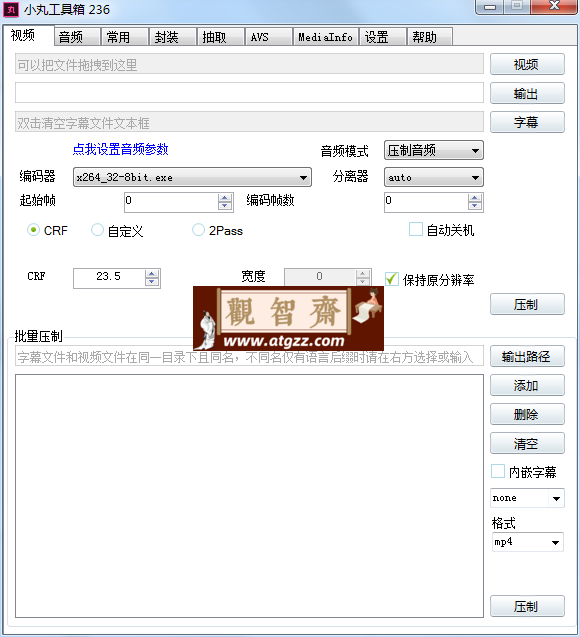The image size is (580, 637).
Task: Select the 抽取 tab
Action: pos(221,37)
